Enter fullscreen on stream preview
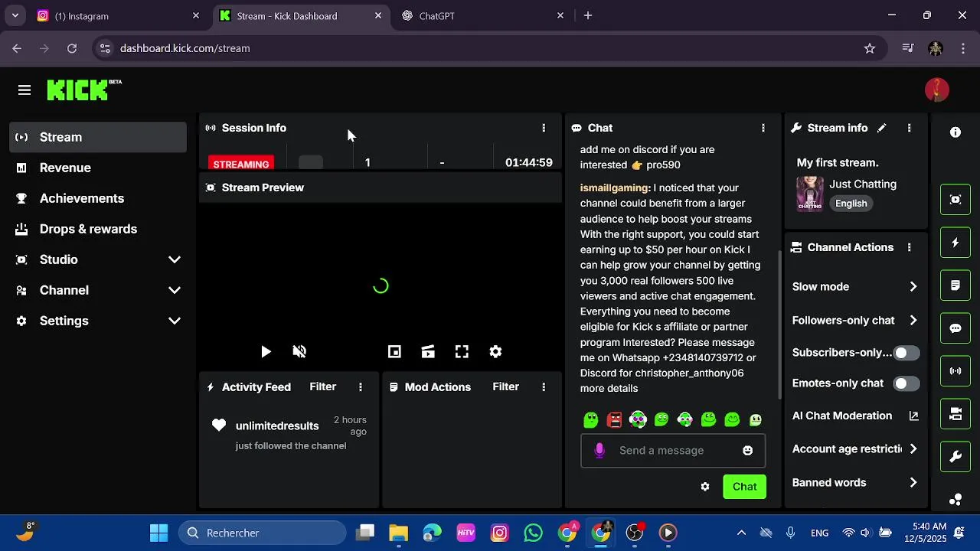This screenshot has height=551, width=980. (462, 352)
